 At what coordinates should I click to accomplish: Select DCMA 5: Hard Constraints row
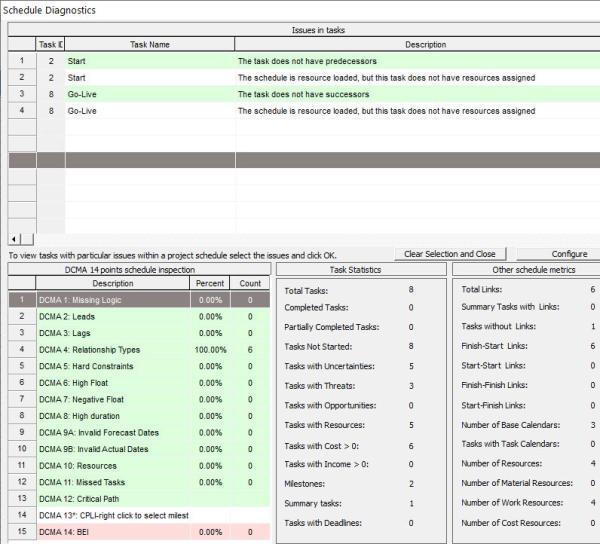pyautogui.click(x=139, y=366)
